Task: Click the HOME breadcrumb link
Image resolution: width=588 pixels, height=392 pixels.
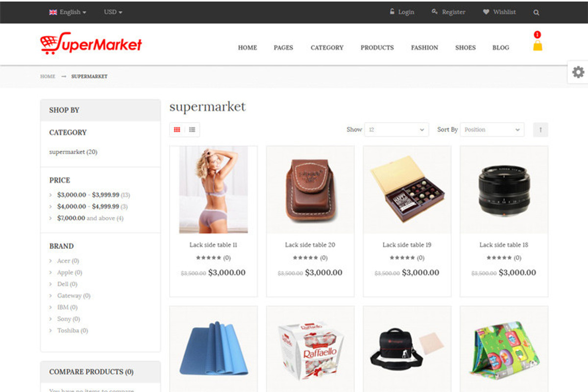Action: tap(48, 76)
